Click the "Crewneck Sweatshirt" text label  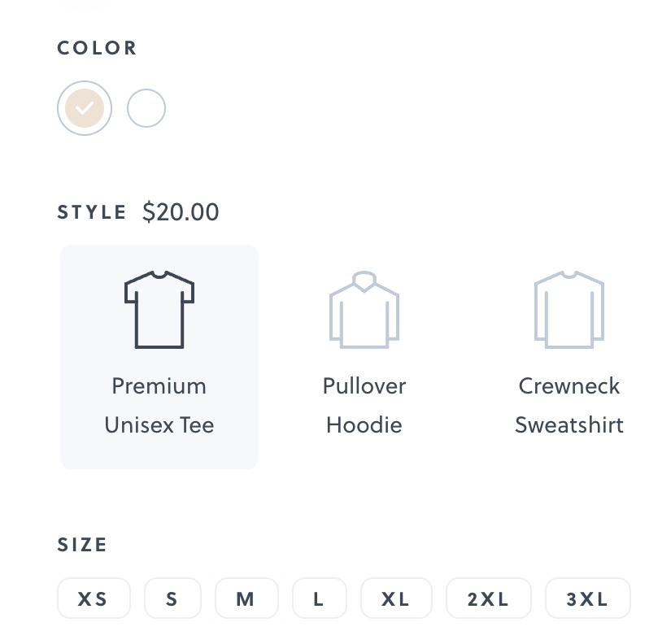click(x=569, y=405)
